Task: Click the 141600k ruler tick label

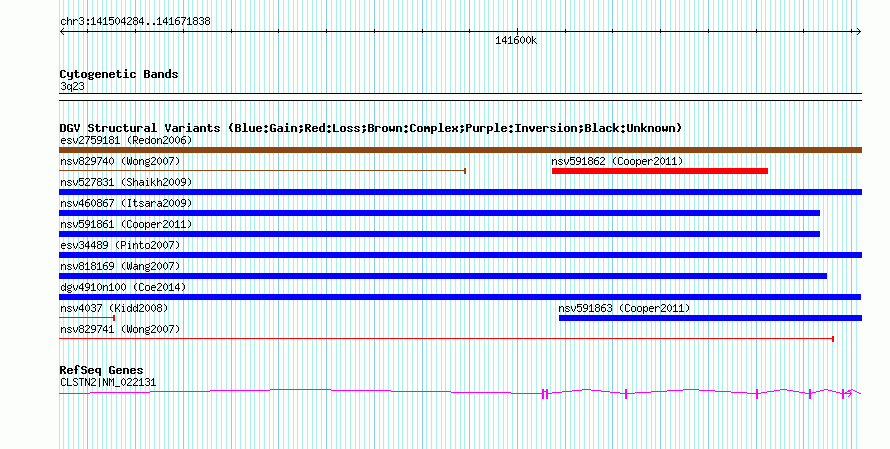Action: pos(516,40)
